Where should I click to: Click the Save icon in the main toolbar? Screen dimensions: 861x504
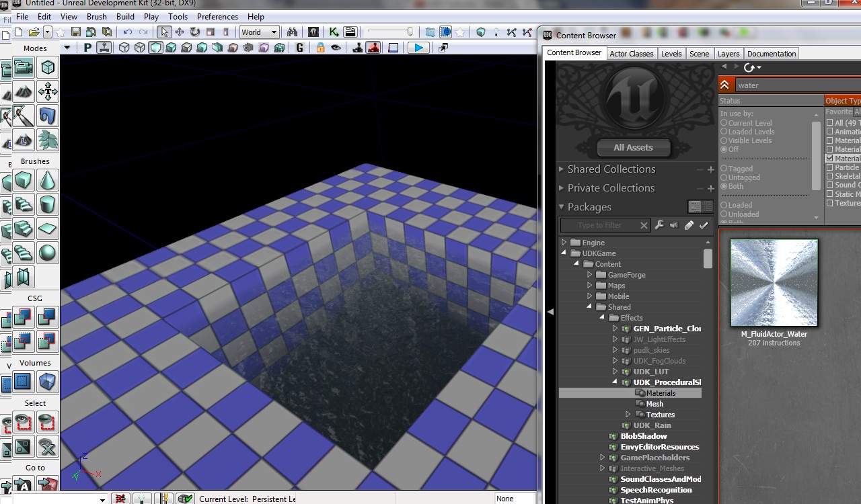click(76, 32)
